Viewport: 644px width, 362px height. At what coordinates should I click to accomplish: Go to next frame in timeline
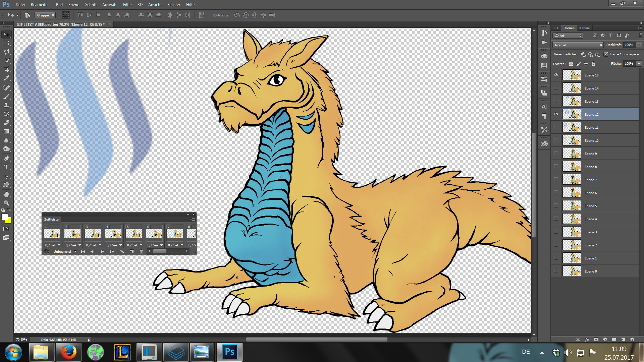point(112,251)
